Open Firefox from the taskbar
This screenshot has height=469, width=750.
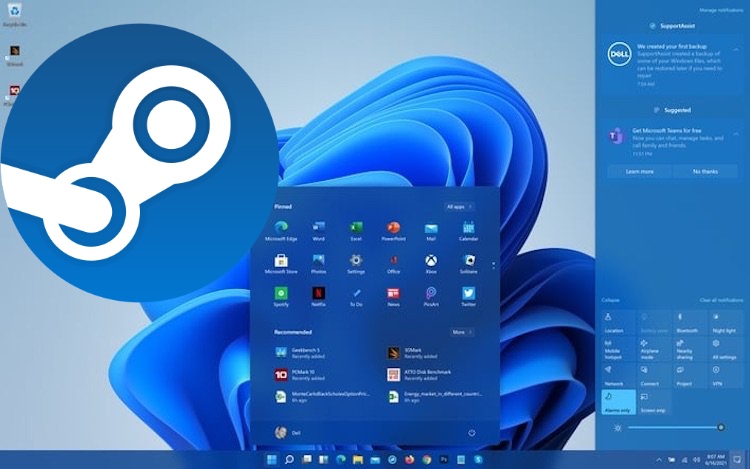point(409,459)
